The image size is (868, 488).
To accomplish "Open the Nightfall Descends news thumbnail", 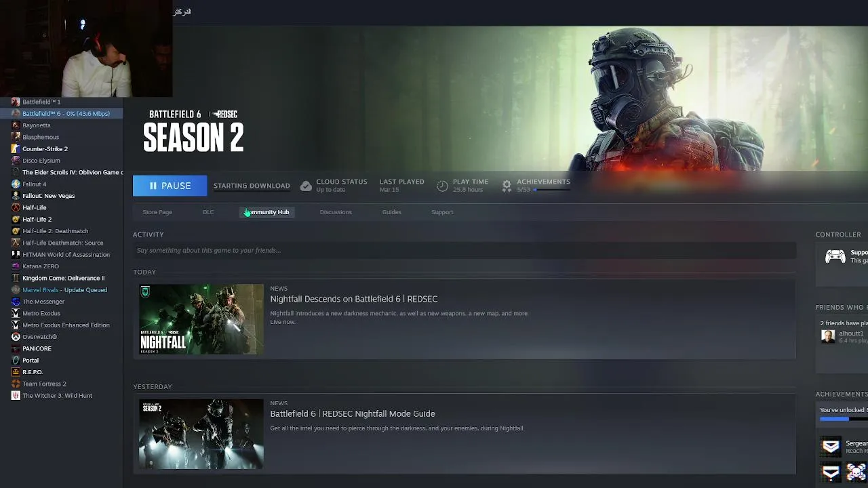I will point(201,319).
